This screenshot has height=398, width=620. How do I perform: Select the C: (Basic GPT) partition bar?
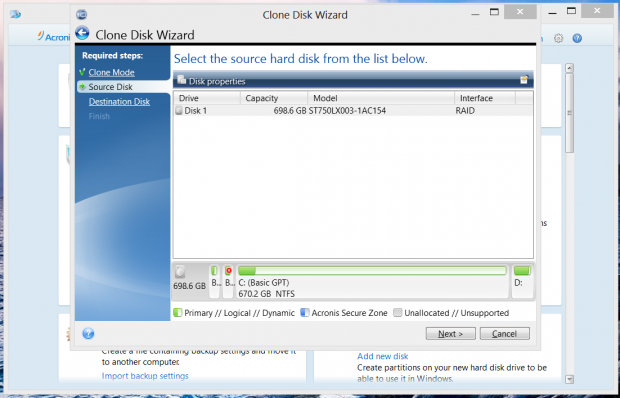372,281
